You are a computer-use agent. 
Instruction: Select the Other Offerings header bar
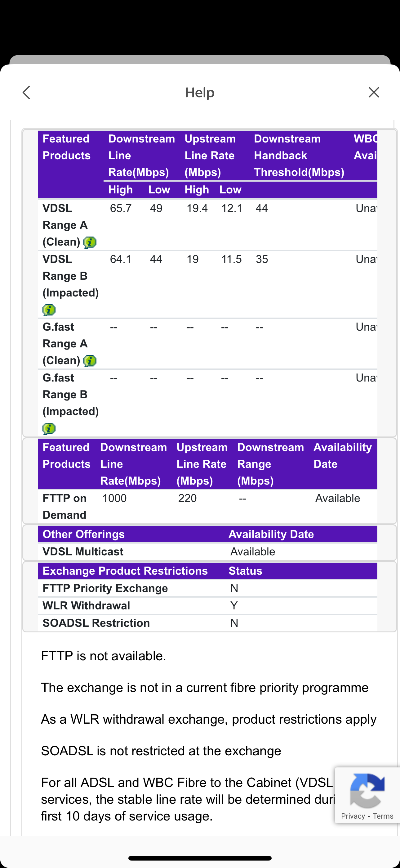83,534
